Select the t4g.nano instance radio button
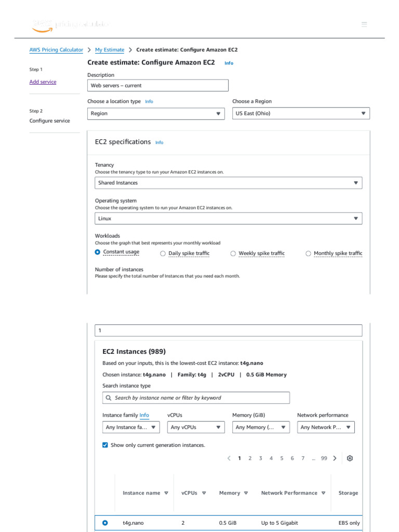399x532 pixels. click(x=105, y=523)
